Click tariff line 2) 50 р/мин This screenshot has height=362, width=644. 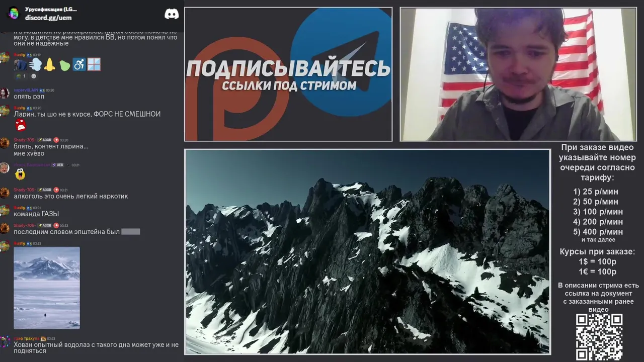coord(596,202)
